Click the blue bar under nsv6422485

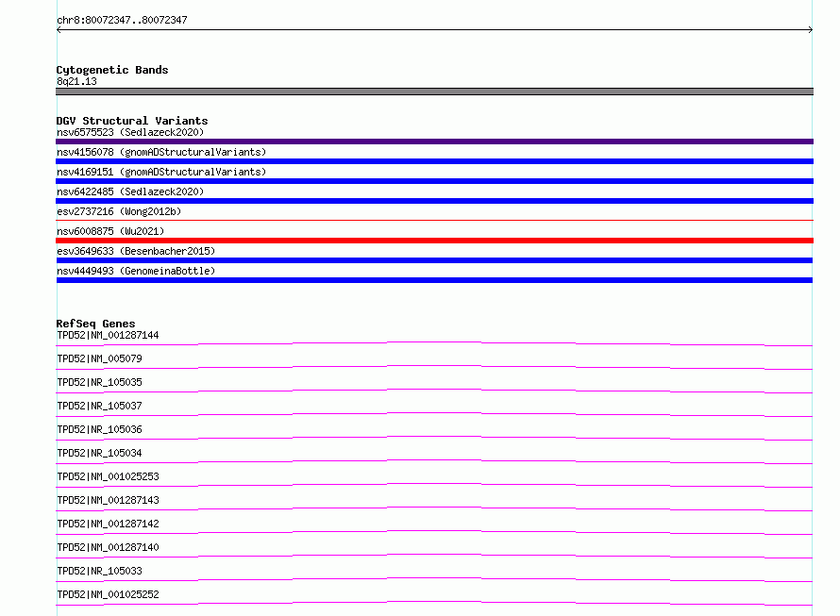pos(434,201)
